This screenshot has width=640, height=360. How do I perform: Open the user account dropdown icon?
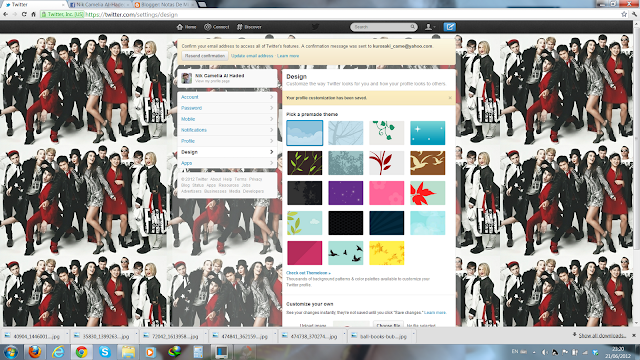tap(430, 27)
